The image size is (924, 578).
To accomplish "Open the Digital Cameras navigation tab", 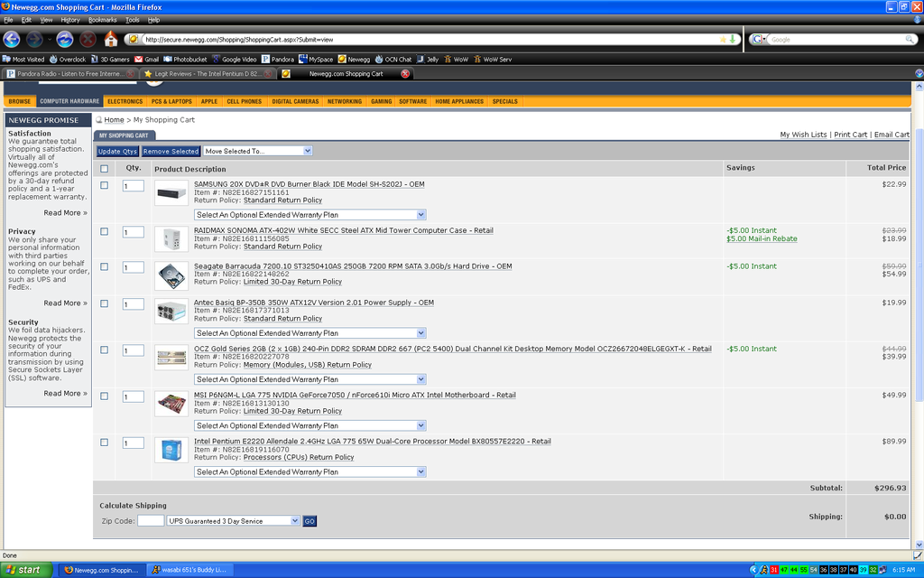I will pos(295,101).
